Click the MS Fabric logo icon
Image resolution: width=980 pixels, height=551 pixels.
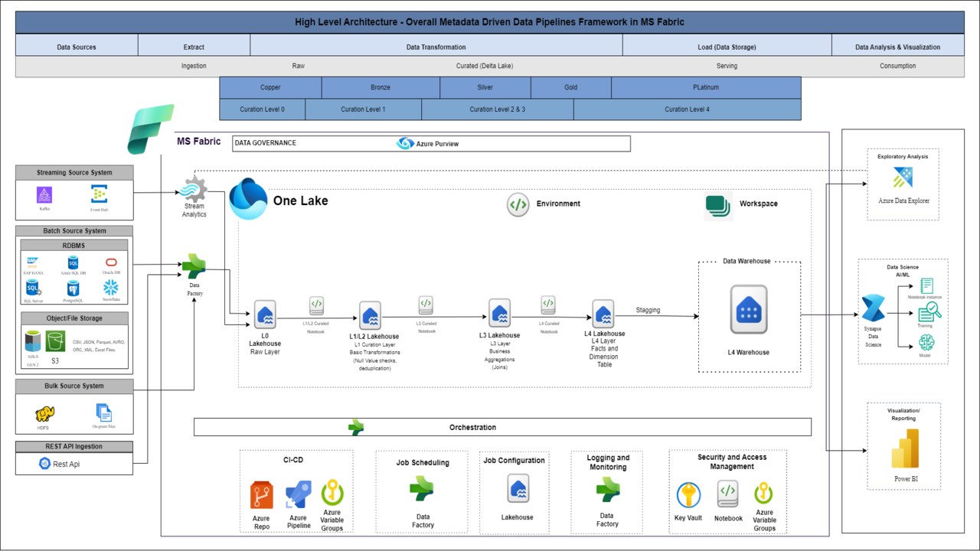(152, 129)
